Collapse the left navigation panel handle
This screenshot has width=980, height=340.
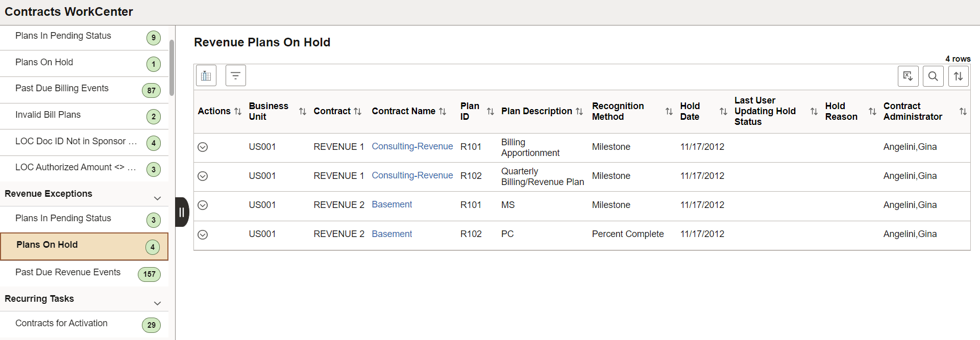[182, 212]
